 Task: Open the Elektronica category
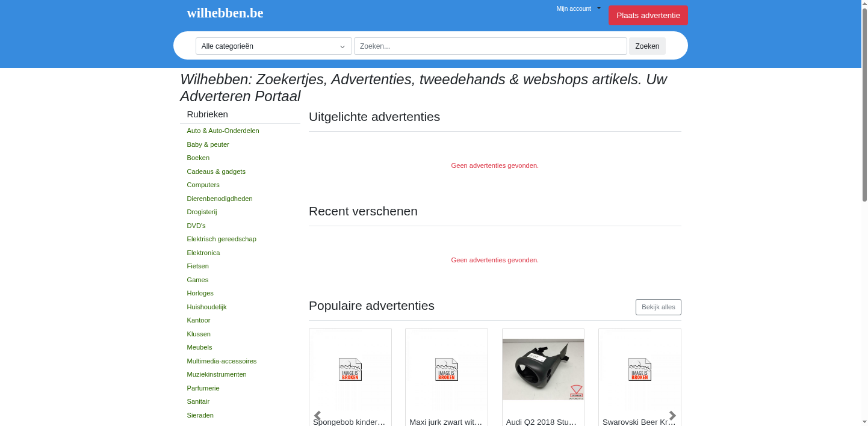point(203,253)
